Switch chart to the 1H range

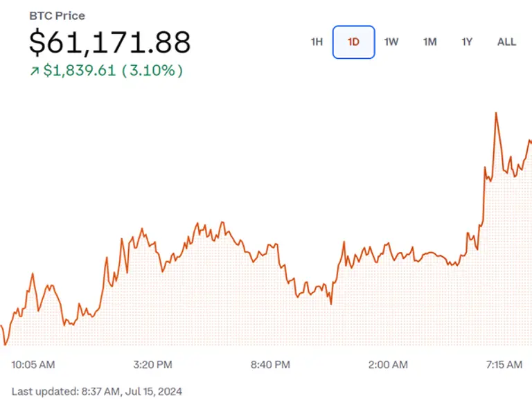pos(317,42)
